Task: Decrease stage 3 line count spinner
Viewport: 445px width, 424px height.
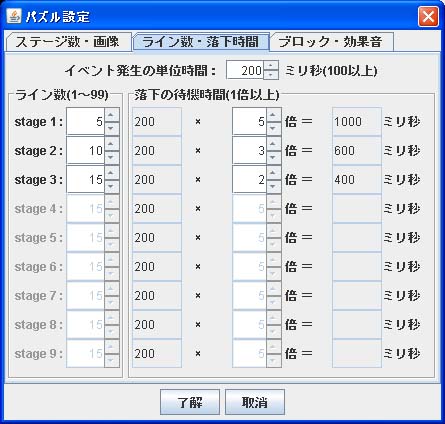Action: 112,186
